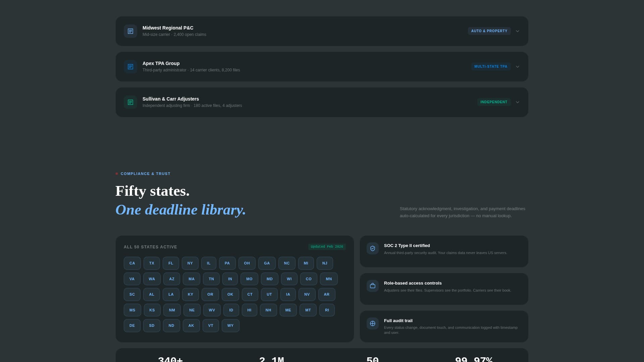This screenshot has height=362, width=644.
Task: Click the Full audit trail heading
Action: point(398,321)
